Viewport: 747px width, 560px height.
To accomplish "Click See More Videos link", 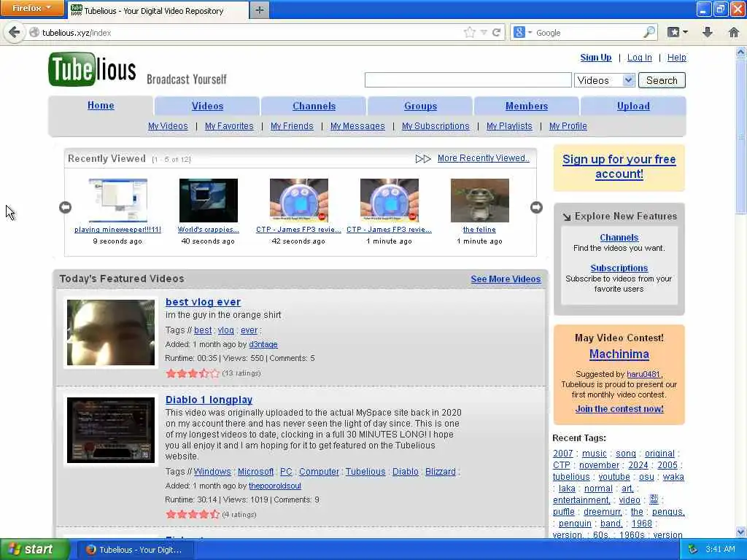I will click(506, 279).
